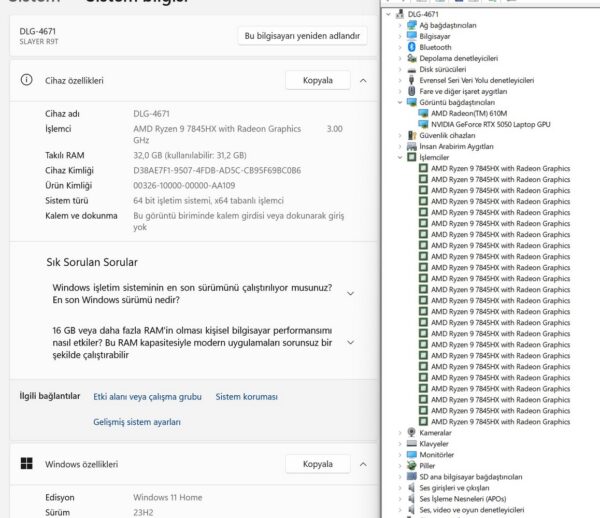Collapse the İşlemciler processor list
This screenshot has height=518, width=600.
400,157
